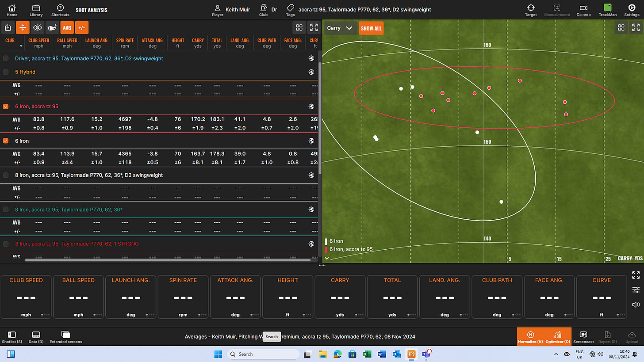Image resolution: width=644 pixels, height=362 pixels.
Task: Open Extended screens
Action: tap(65, 337)
